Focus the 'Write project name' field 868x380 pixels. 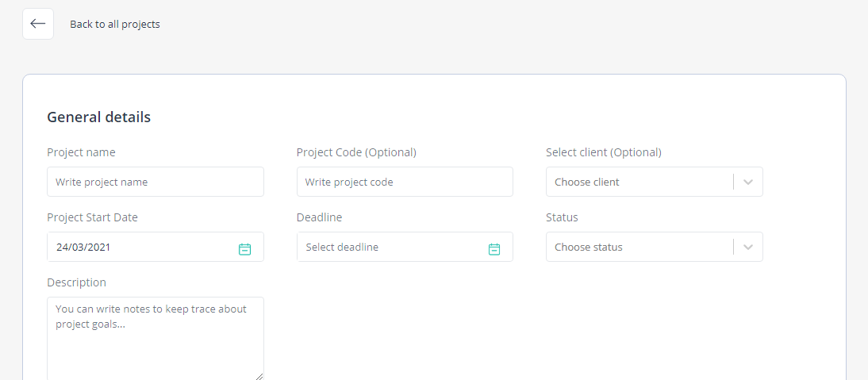(x=156, y=182)
